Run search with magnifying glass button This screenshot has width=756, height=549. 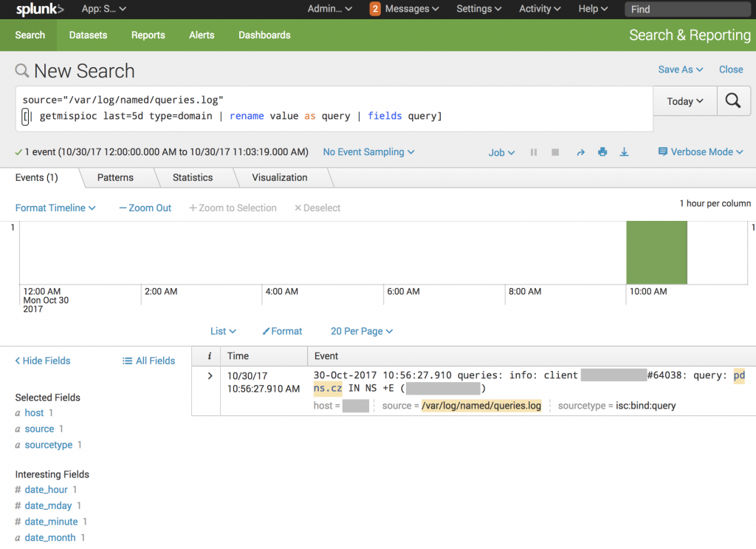pos(732,101)
